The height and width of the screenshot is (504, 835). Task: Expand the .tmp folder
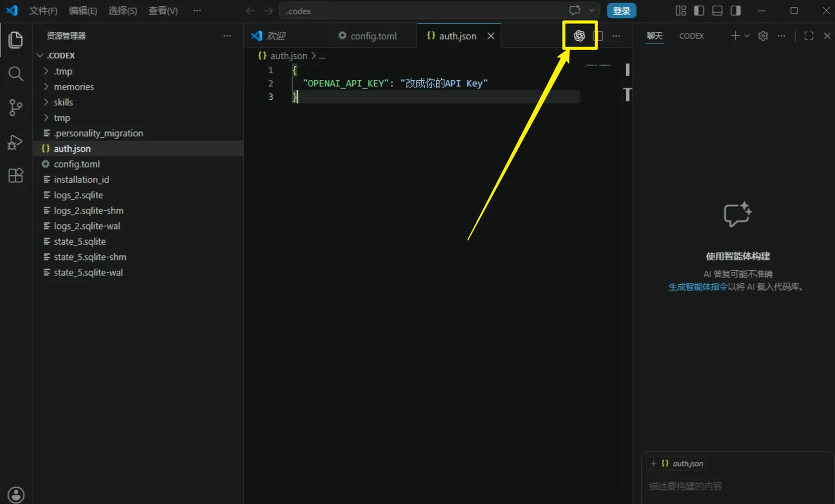coord(138,71)
